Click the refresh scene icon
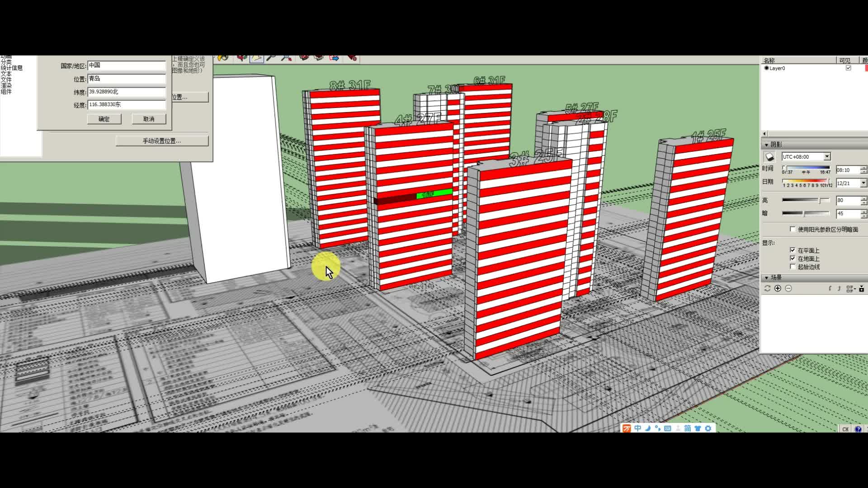The width and height of the screenshot is (868, 488). (x=767, y=288)
